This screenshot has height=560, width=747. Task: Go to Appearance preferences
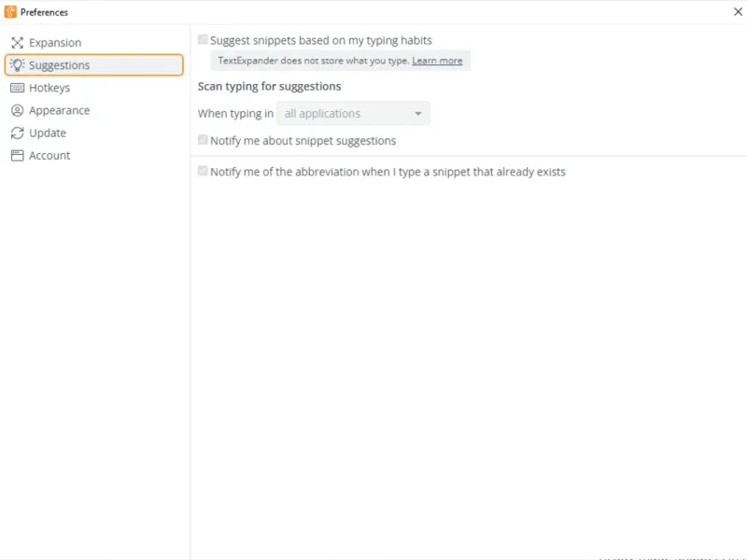pyautogui.click(x=94, y=110)
